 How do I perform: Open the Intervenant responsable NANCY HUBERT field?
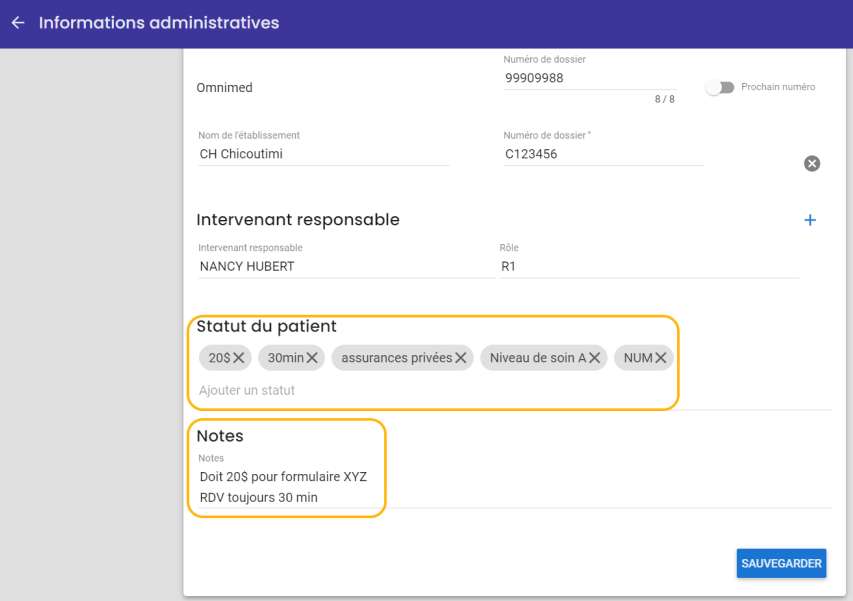347,267
